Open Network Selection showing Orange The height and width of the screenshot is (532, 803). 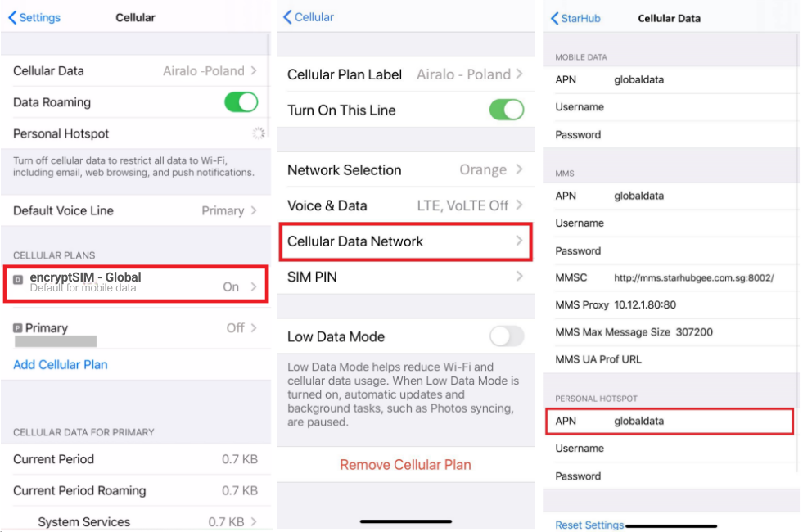point(406,169)
